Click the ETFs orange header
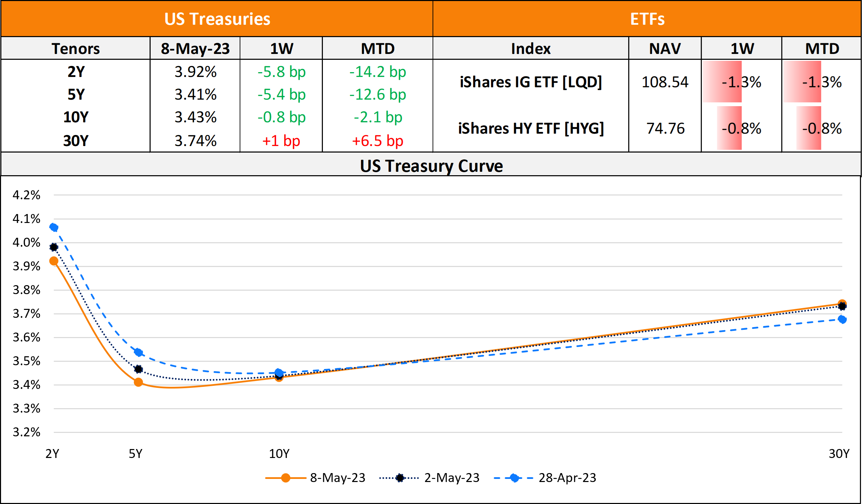862x504 pixels. coord(647,19)
